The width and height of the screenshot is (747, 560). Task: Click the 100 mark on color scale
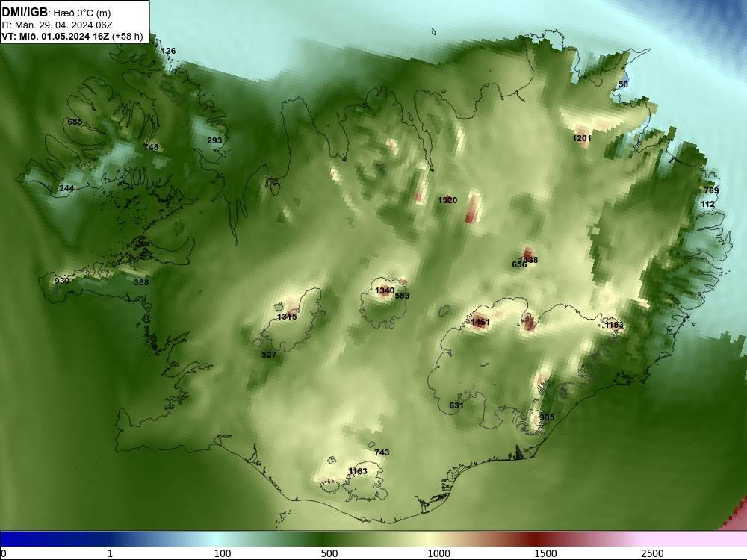coord(223,553)
